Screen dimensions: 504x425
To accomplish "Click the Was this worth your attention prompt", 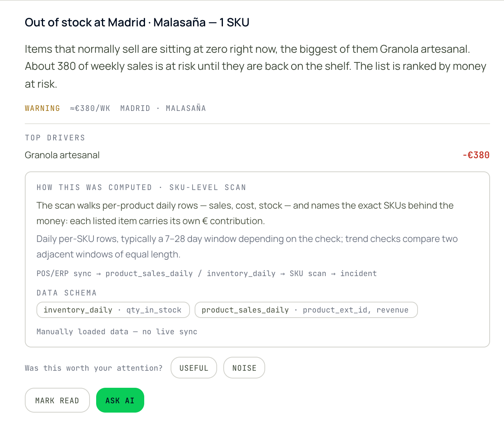I will click(x=94, y=368).
